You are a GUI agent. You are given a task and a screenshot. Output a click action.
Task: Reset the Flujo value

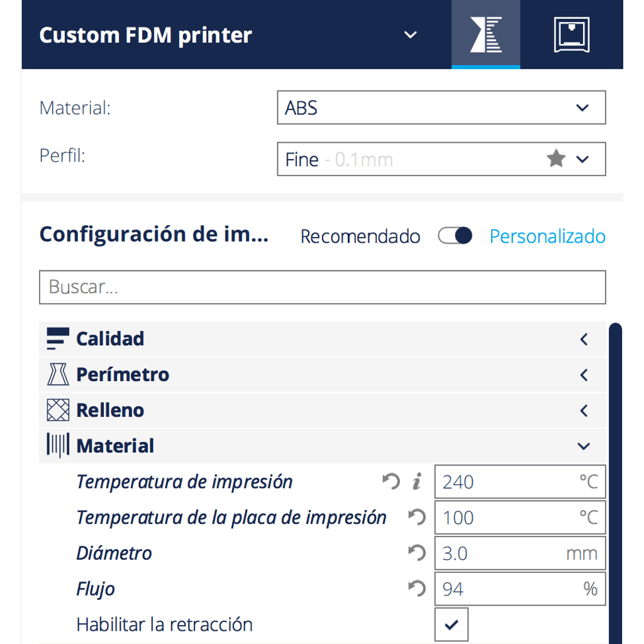417,589
